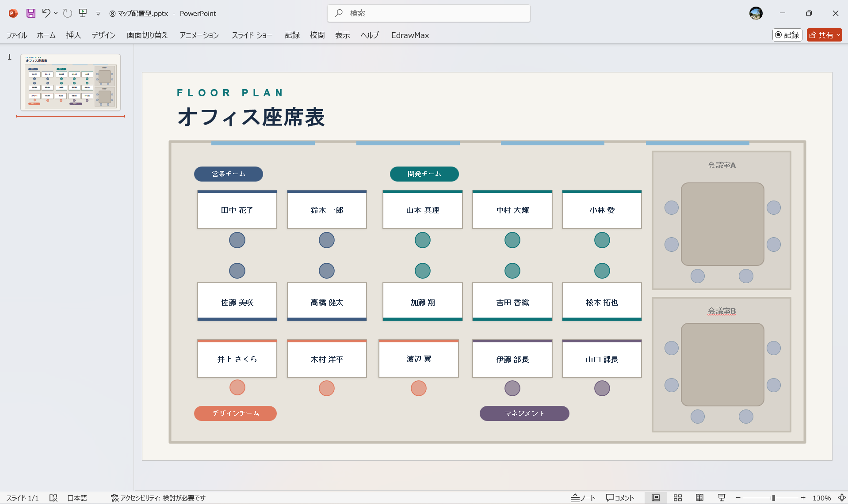Open the quick access toolbar customization menu
The height and width of the screenshot is (504, 848).
coord(98,14)
